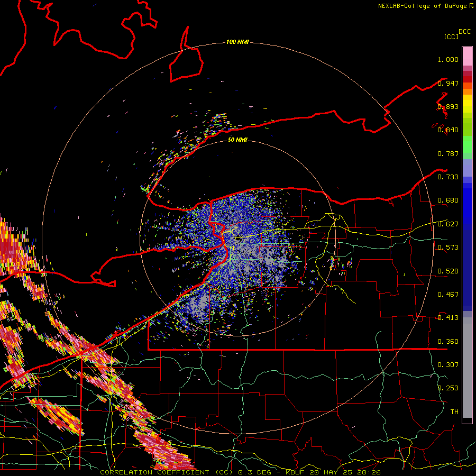Viewport: 476px width, 476px height.
Task: Click the 0.573 color scale value
Action: [448, 248]
